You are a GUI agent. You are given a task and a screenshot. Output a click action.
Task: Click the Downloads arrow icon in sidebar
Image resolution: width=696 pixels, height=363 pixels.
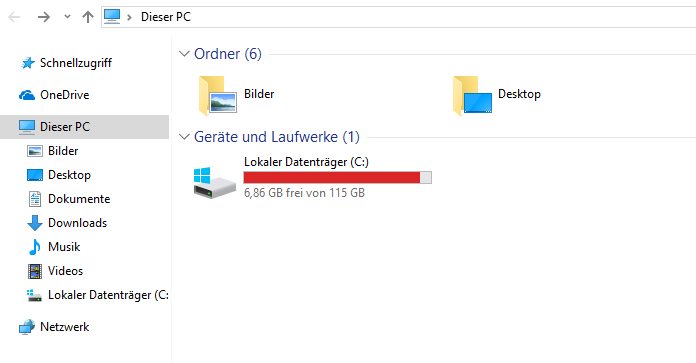(x=35, y=223)
